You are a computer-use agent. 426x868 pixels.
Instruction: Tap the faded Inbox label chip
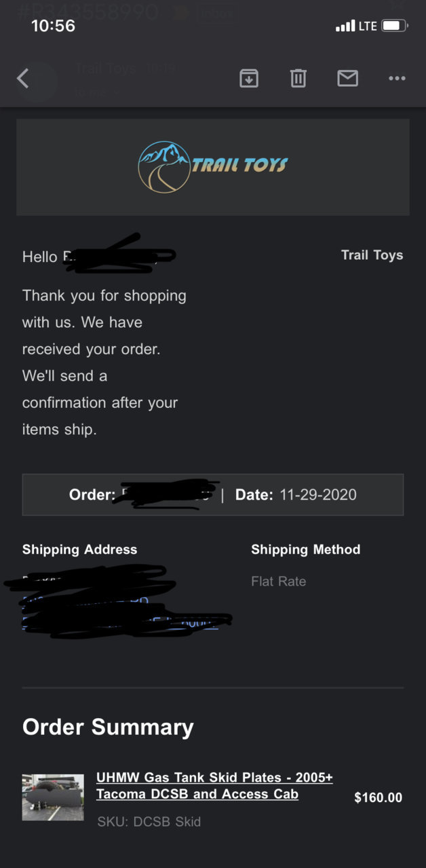click(x=216, y=14)
